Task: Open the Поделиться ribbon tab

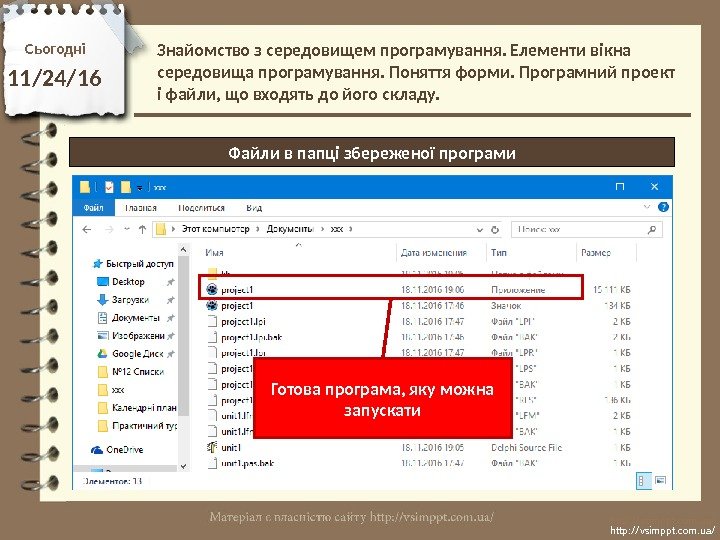Action: click(x=201, y=208)
